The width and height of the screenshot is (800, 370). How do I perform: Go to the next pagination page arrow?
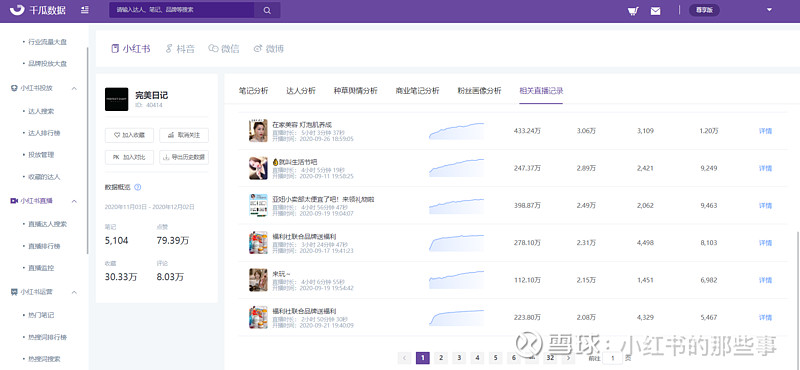(x=568, y=358)
